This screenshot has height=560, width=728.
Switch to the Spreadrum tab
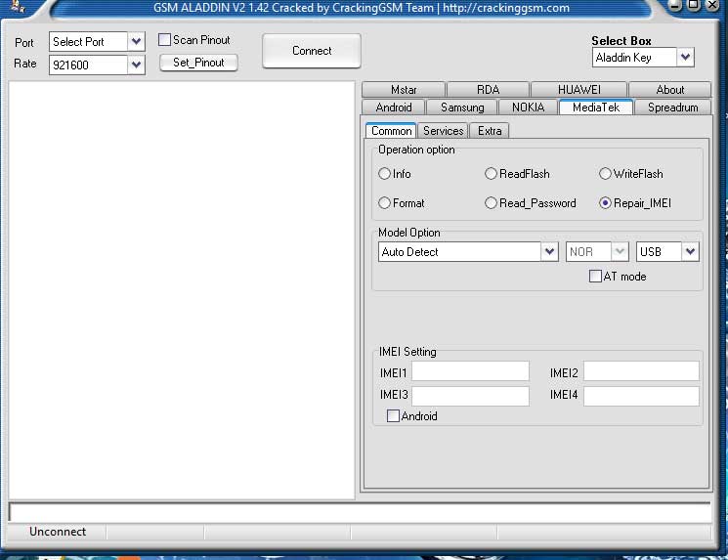[672, 108]
